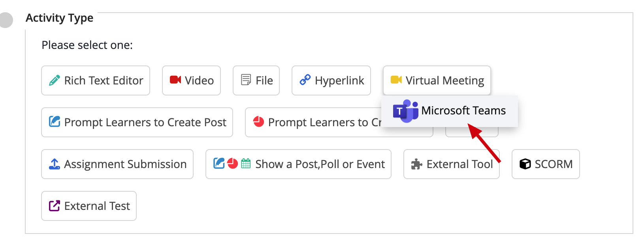Click the red camera Video icon
This screenshot has width=644, height=243.
(175, 80)
